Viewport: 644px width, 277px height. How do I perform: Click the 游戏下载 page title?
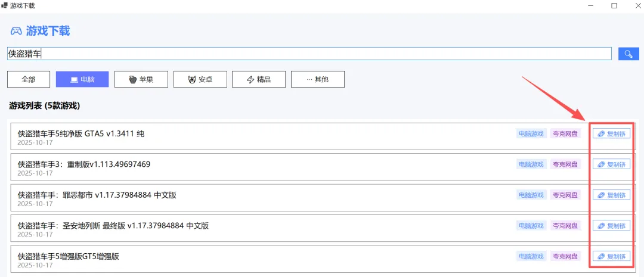pos(48,31)
